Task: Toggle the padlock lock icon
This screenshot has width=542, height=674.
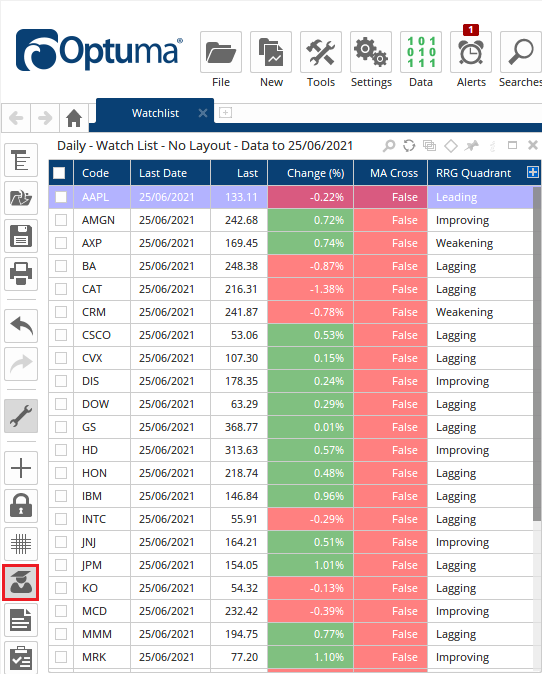Action: (x=21, y=506)
